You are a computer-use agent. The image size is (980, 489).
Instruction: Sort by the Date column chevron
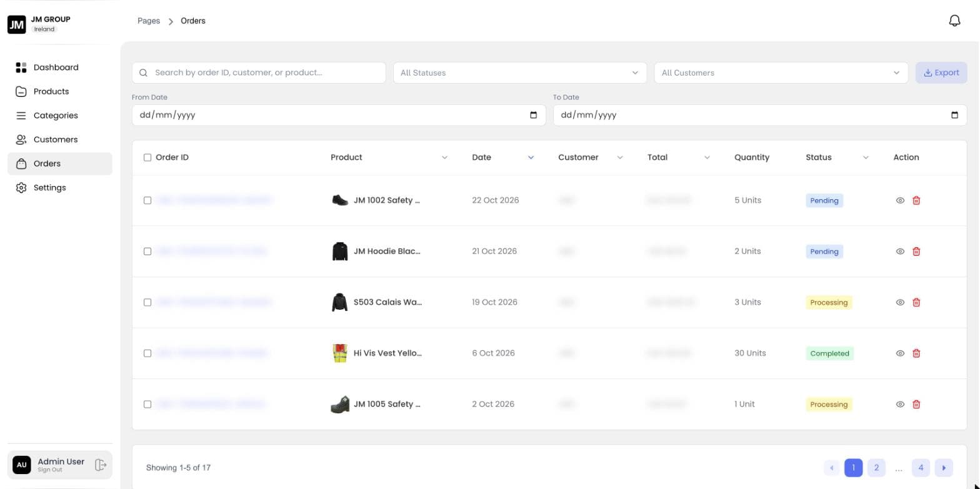531,157
